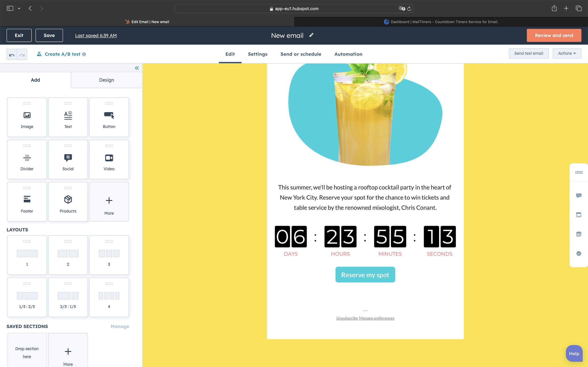The height and width of the screenshot is (367, 588).
Task: Click the redo arrow icon
Action: tap(22, 55)
